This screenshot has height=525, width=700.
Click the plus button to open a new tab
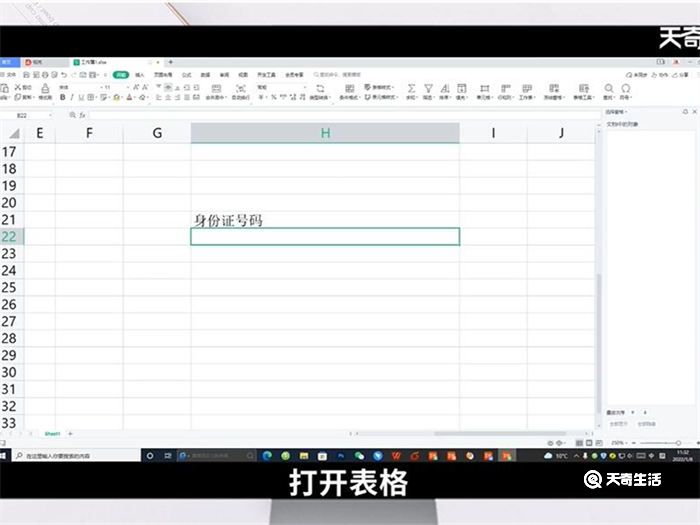(x=171, y=62)
